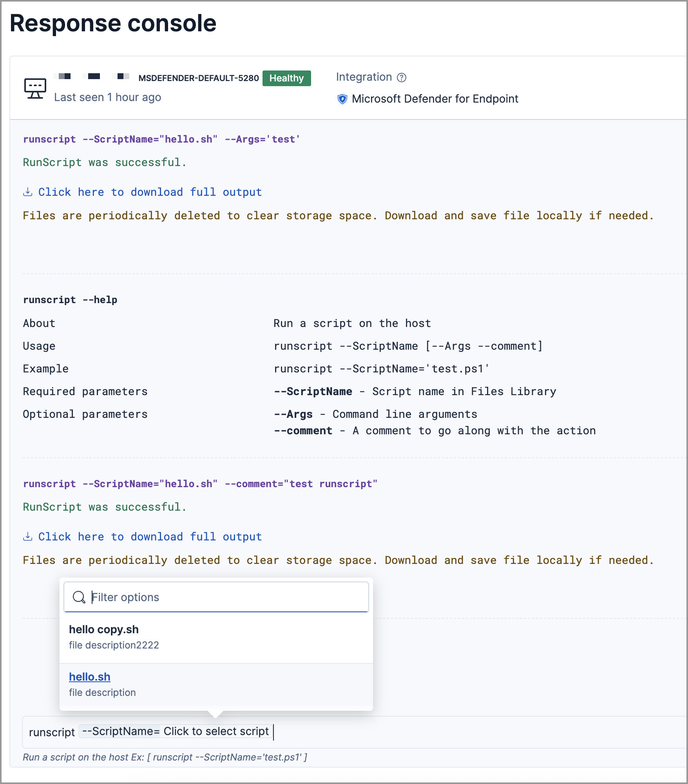Click the 'runscript --help' command entry
The image size is (688, 784).
(70, 300)
